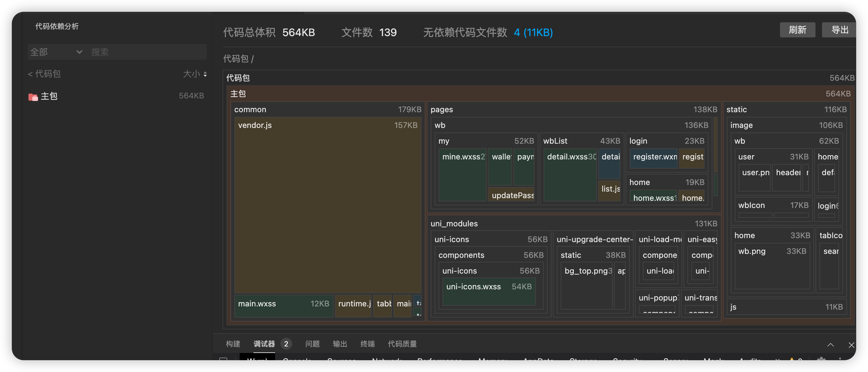Collapse the debugger panel with the up chevron
The width and height of the screenshot is (868, 372).
(830, 345)
